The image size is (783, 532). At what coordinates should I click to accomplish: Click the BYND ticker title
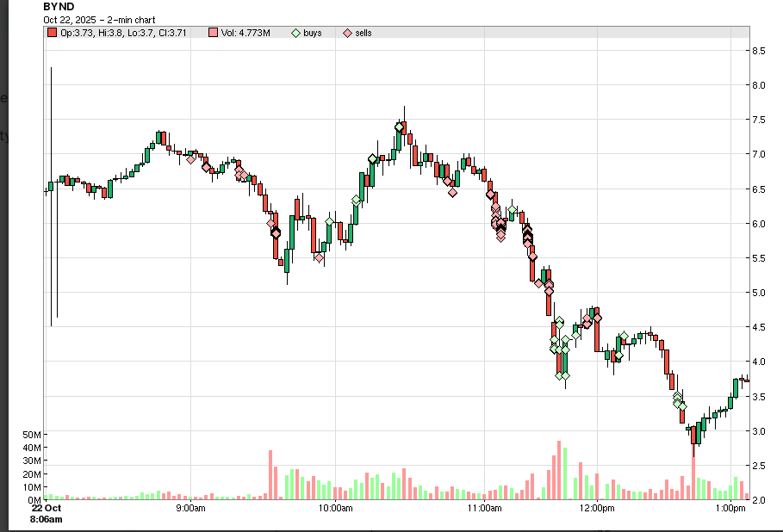pos(59,7)
